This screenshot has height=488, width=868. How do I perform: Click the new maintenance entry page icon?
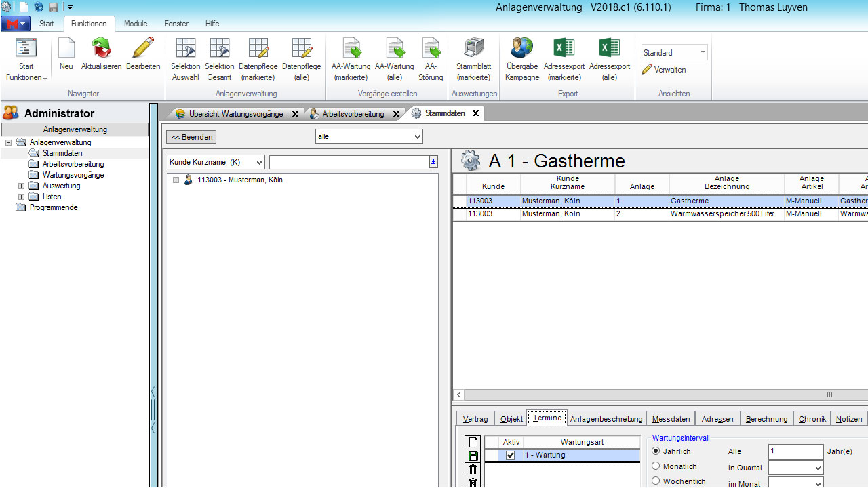(473, 443)
